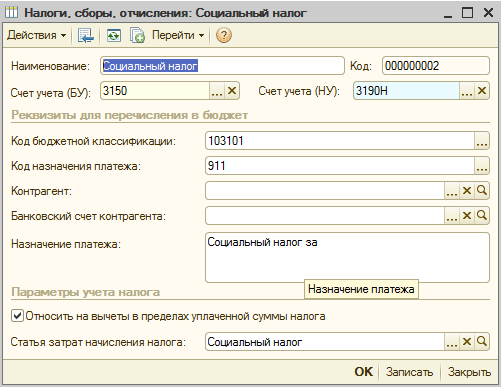Viewport: 501px width, 387px height.
Task: Click the help question mark icon
Action: [x=224, y=35]
